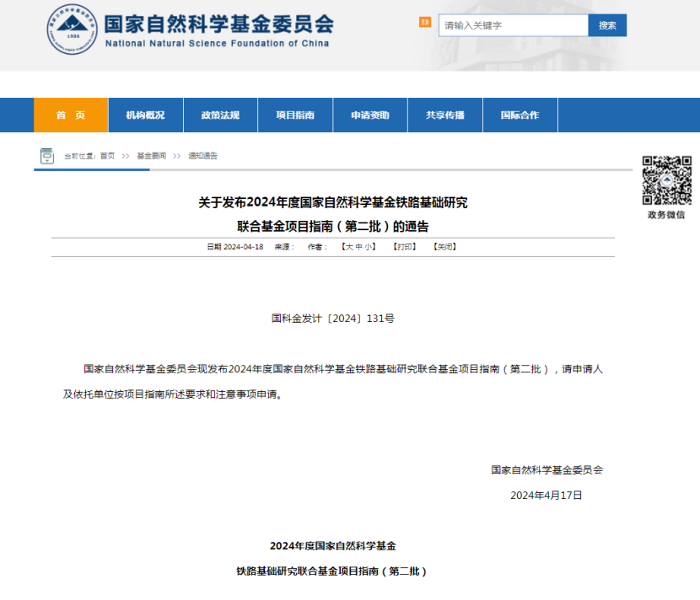
Task: Click the 打印 print link
Action: pos(405,247)
